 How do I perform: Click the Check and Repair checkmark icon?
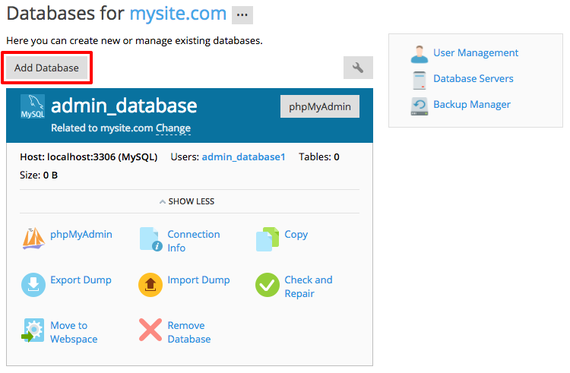click(x=268, y=285)
